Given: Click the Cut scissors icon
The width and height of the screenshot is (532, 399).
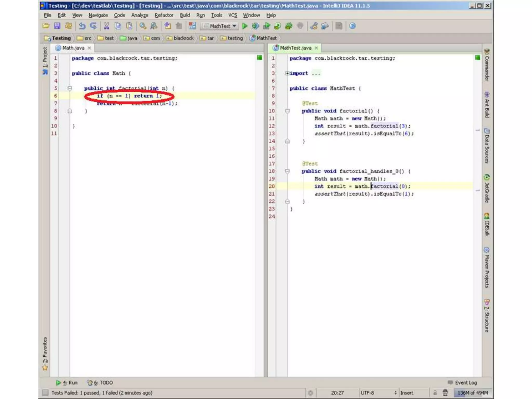Looking at the screenshot, I should coord(107,26).
